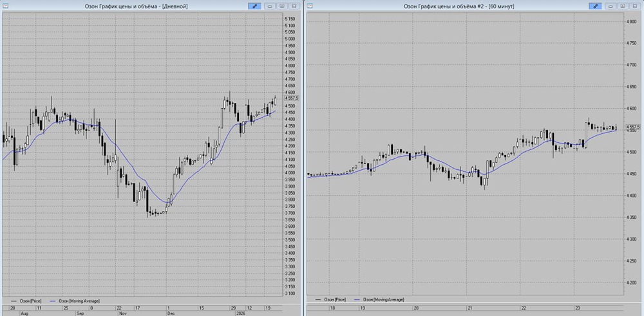Maximize the 60 минут chart window
This screenshot has height=316, width=644.
[x=623, y=6]
